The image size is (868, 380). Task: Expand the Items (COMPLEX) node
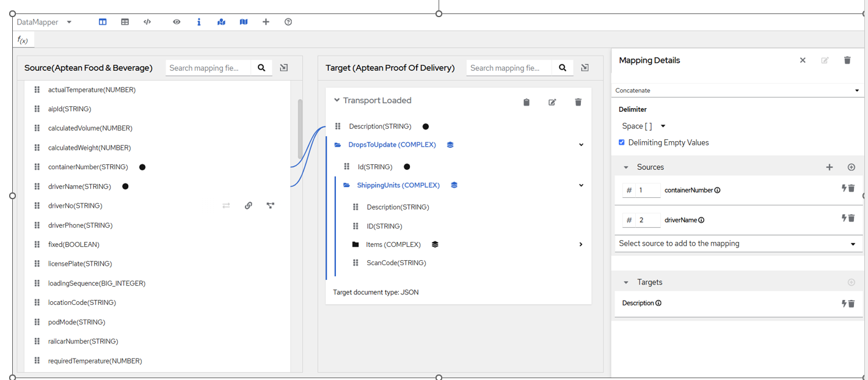580,244
